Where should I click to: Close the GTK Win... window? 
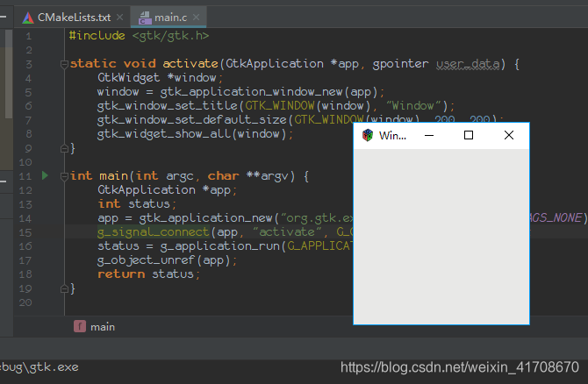click(x=509, y=135)
